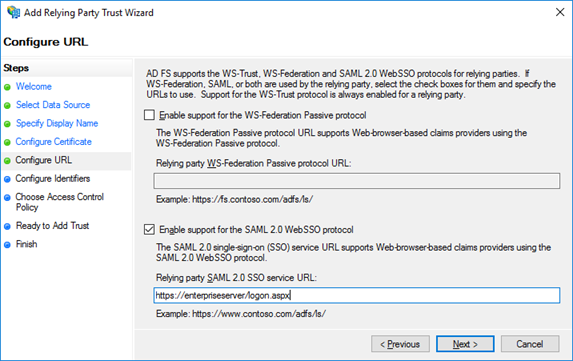Open the Welcome step link
Image resolution: width=573 pixels, height=361 pixels.
click(34, 87)
